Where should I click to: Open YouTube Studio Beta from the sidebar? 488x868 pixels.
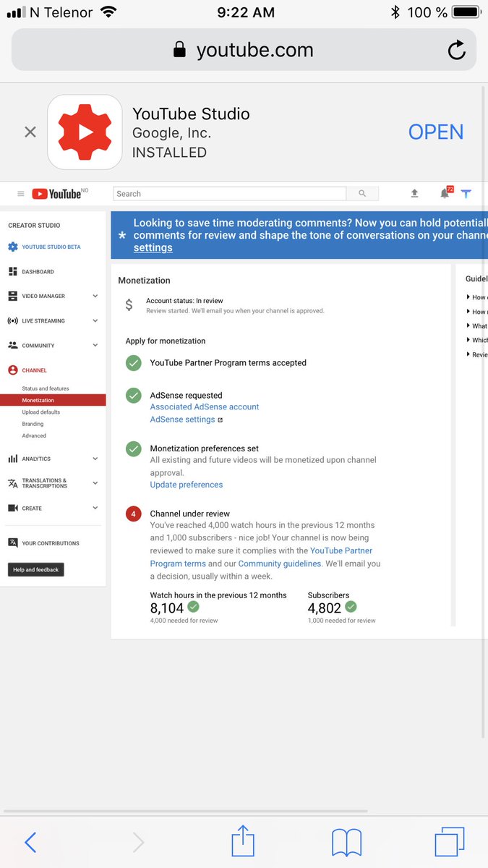pos(51,247)
